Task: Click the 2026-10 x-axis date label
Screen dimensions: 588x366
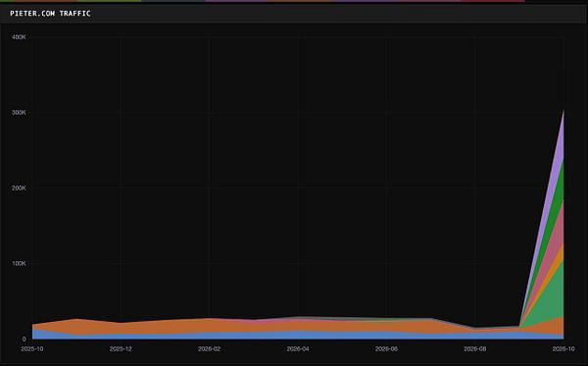Action: point(563,349)
